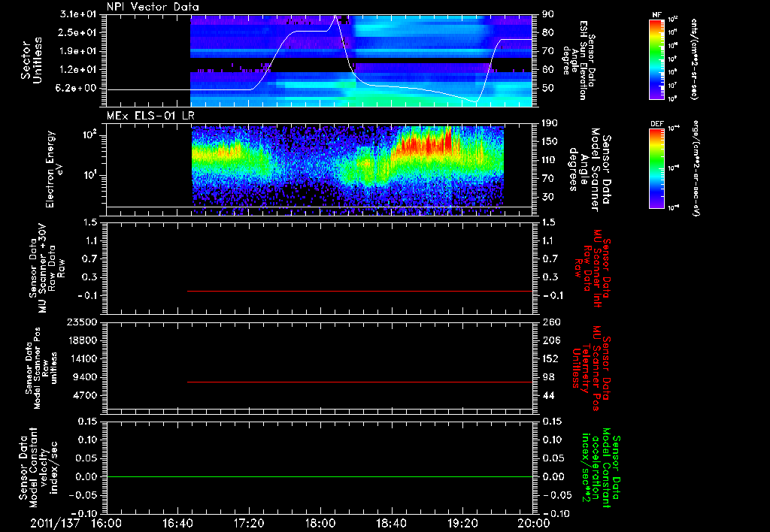Image resolution: width=770 pixels, height=532 pixels.
Task: Click the 206 telemetry tick label
Action: [x=551, y=340]
